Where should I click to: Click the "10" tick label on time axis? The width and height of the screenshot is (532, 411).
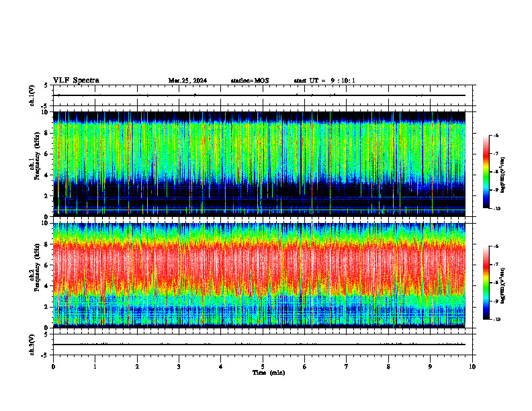(x=472, y=367)
